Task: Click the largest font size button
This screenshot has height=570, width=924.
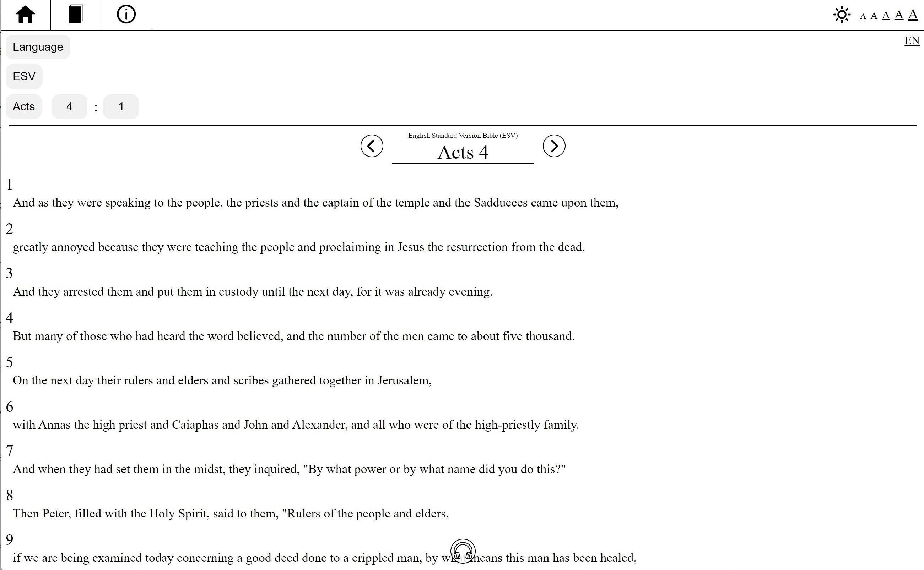Action: pyautogui.click(x=914, y=15)
